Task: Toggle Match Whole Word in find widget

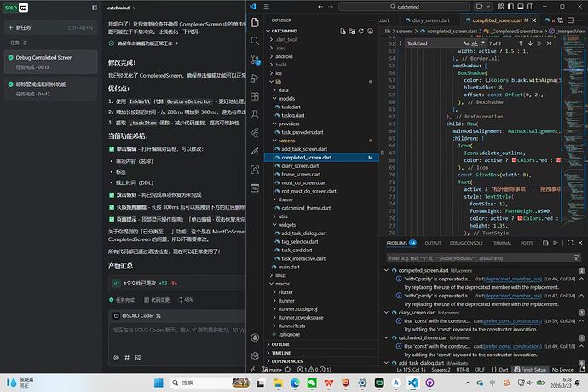Action: pos(475,43)
